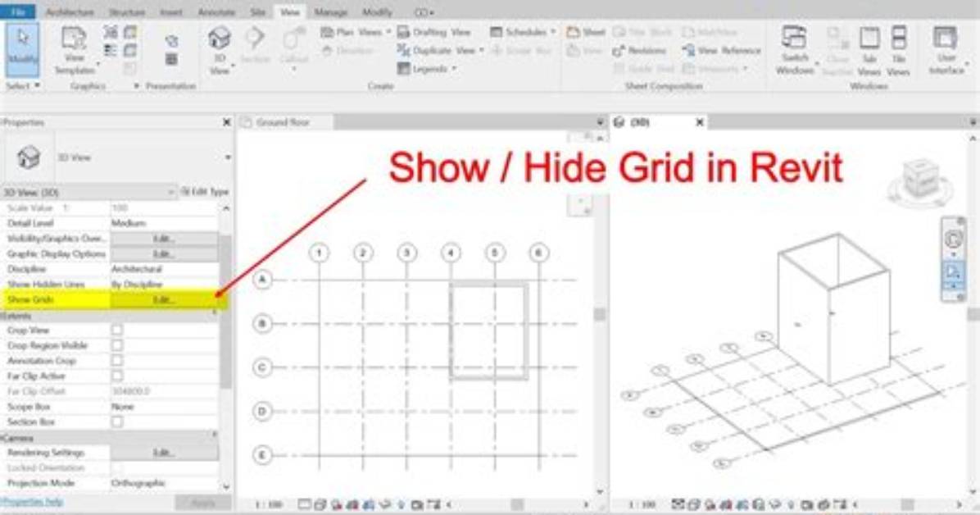Open Visibility/Graphics icon in Graphics panel
Image resolution: width=980 pixels, height=515 pixels.
[111, 32]
